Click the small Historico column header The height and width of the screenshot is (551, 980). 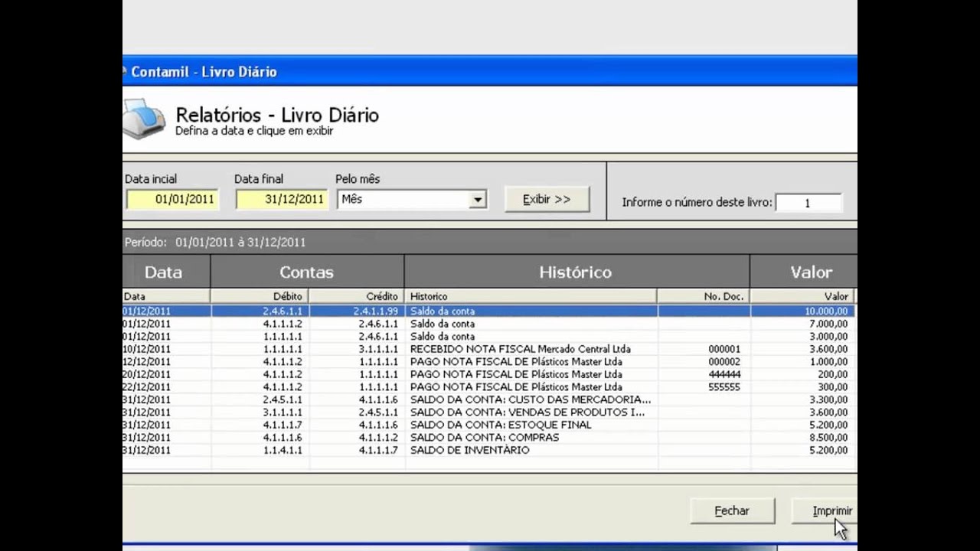531,296
